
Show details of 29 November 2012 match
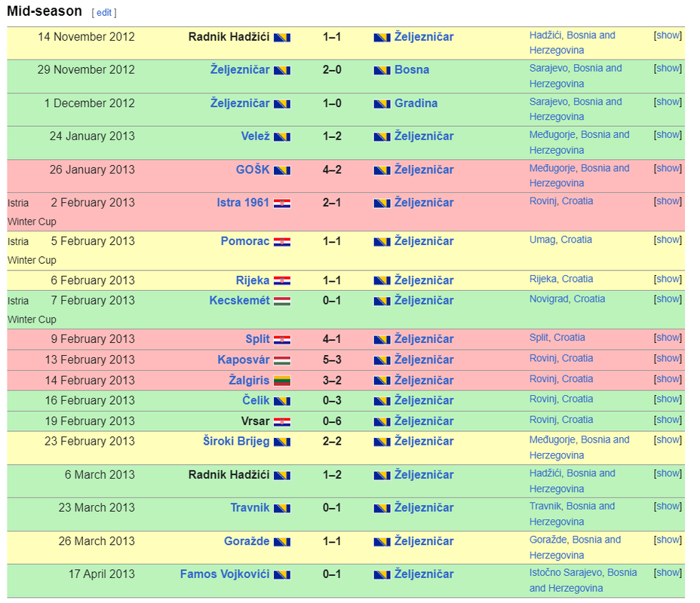tap(668, 69)
